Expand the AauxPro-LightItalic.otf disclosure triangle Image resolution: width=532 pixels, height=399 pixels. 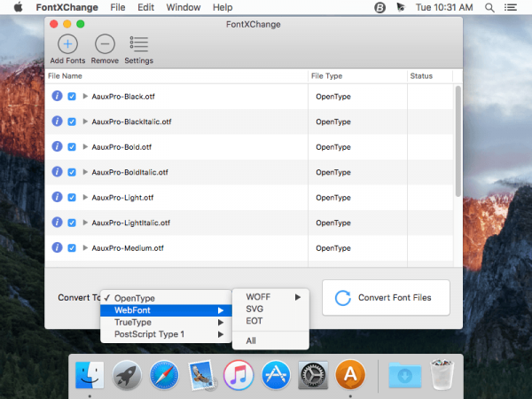(x=85, y=223)
